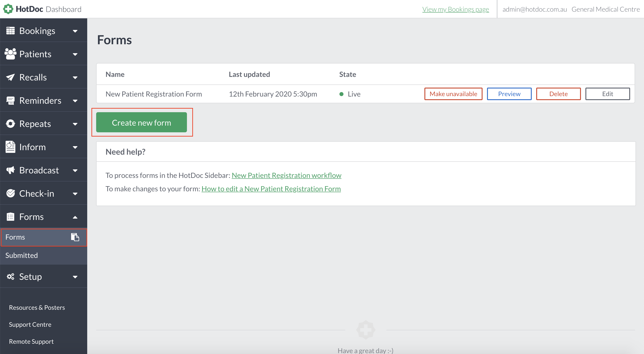Open the Reminders sidebar section
The image size is (644, 354).
click(44, 100)
